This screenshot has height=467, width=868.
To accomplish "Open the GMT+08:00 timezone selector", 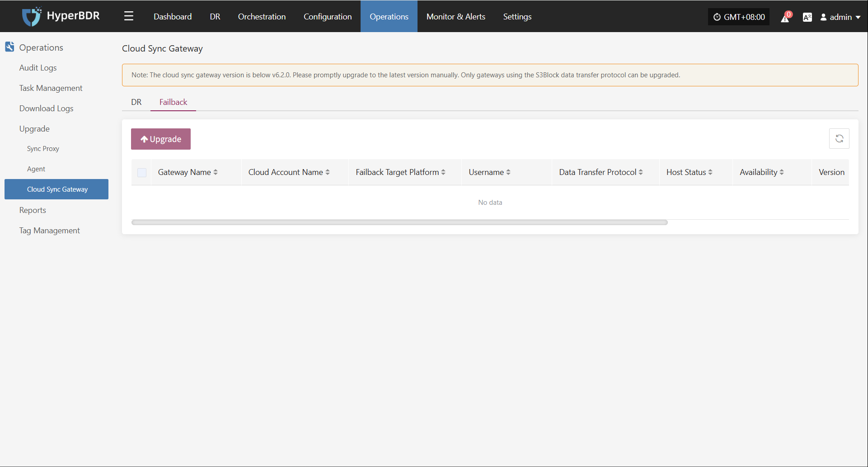I will pos(739,17).
